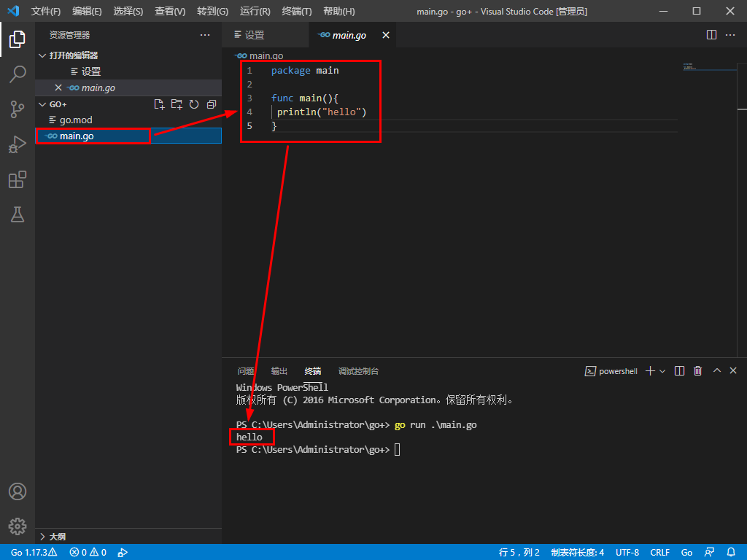Click the run debug icon in status bar
This screenshot has height=560, width=747.
coord(123,553)
